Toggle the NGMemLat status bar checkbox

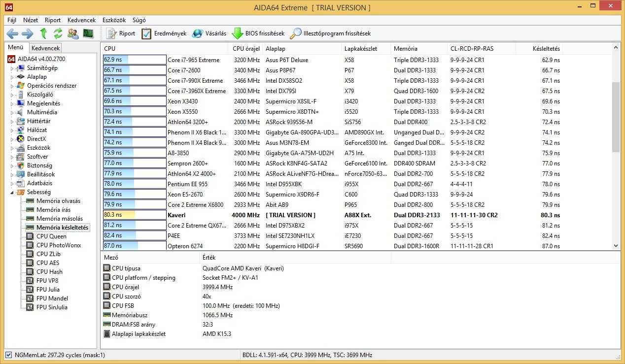coord(8,355)
